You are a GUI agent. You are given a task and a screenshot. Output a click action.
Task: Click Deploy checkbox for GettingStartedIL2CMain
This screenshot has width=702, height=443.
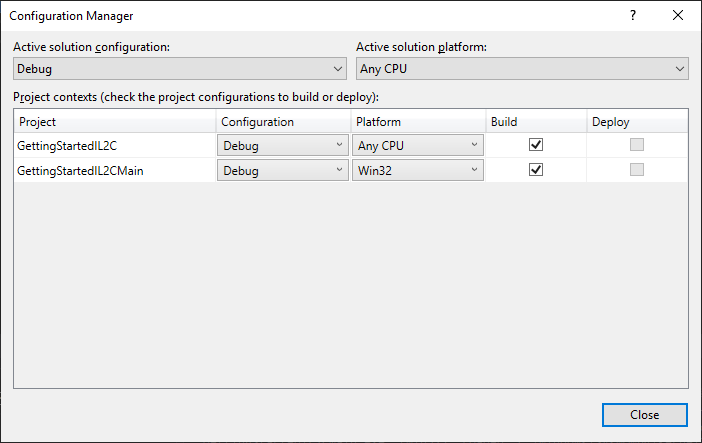coord(637,170)
